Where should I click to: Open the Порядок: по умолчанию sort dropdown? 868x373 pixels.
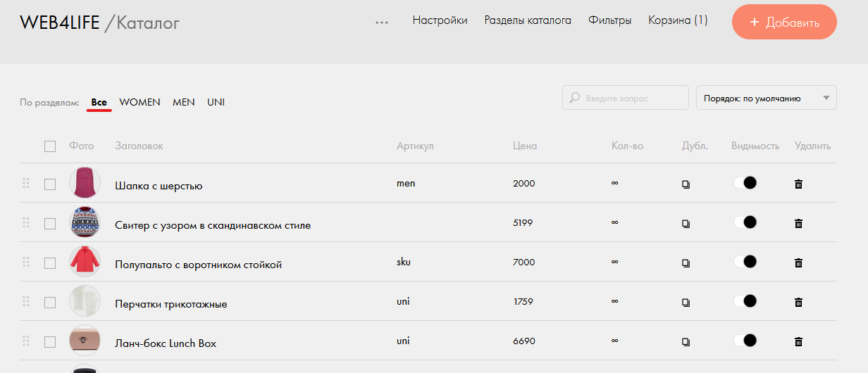point(766,99)
